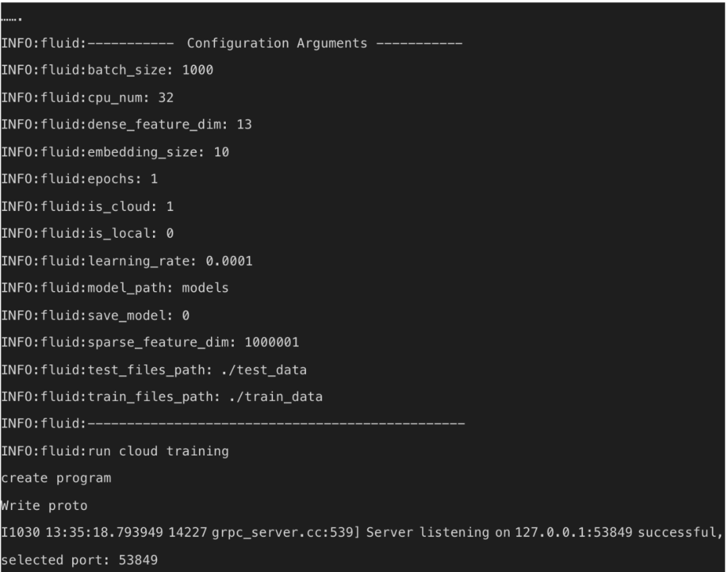Viewport: 728px width, 572px height.
Task: Click the model_path: models line
Action: pos(115,288)
